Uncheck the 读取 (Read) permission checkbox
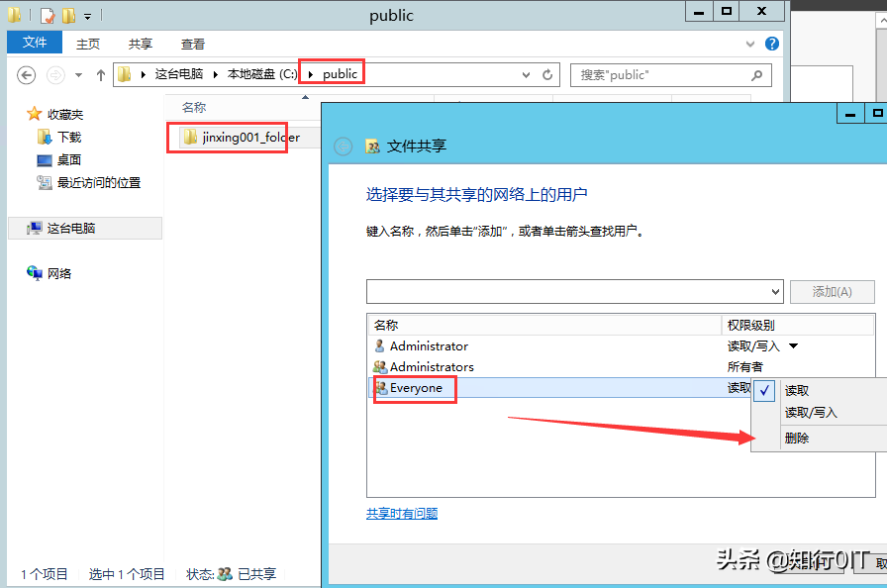Image resolution: width=887 pixels, height=588 pixels. (x=763, y=390)
